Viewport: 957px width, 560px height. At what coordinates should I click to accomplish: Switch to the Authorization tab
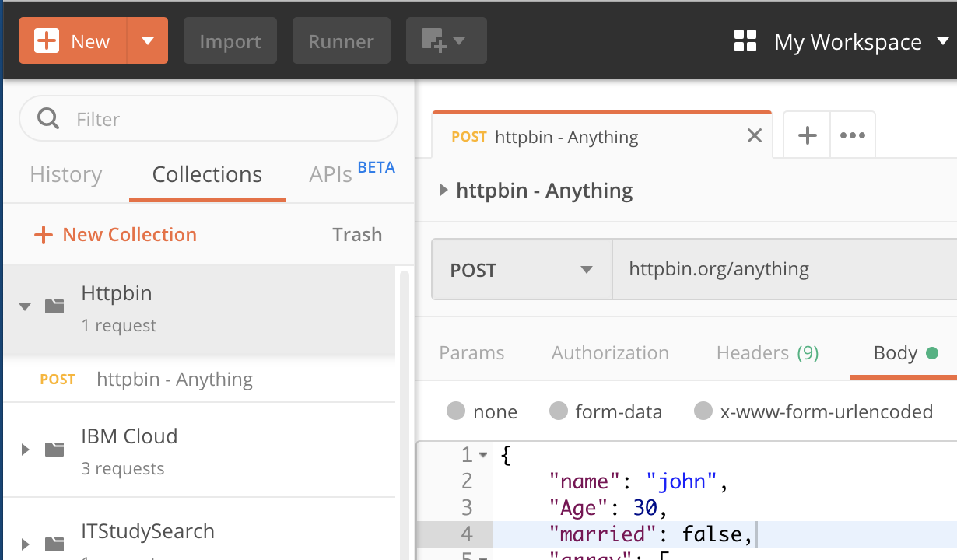pyautogui.click(x=610, y=353)
